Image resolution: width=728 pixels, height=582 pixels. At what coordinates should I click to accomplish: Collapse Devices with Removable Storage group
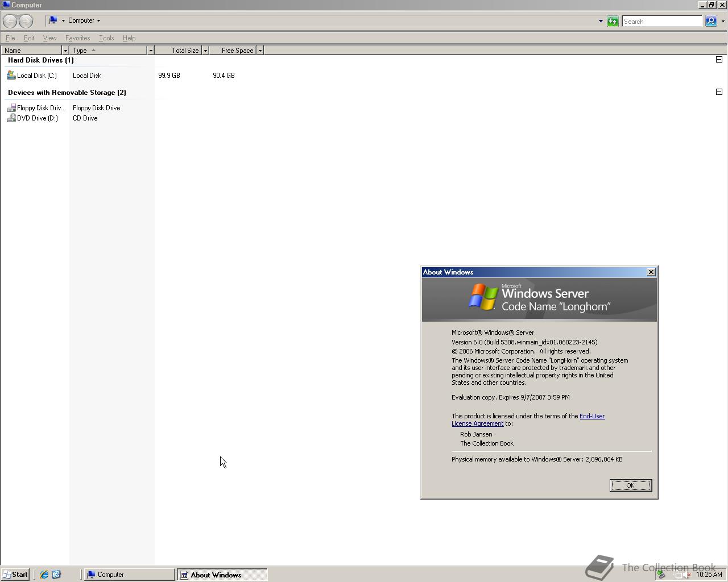tap(719, 92)
